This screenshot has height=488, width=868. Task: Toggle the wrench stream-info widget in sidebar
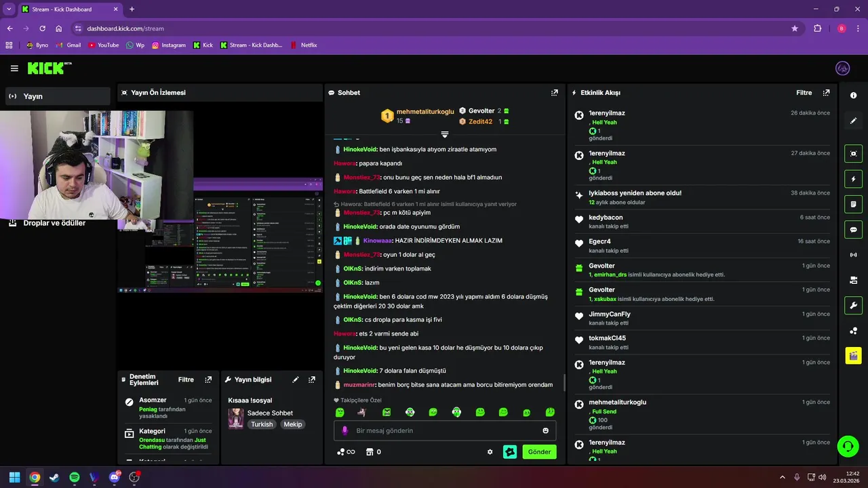[853, 305]
